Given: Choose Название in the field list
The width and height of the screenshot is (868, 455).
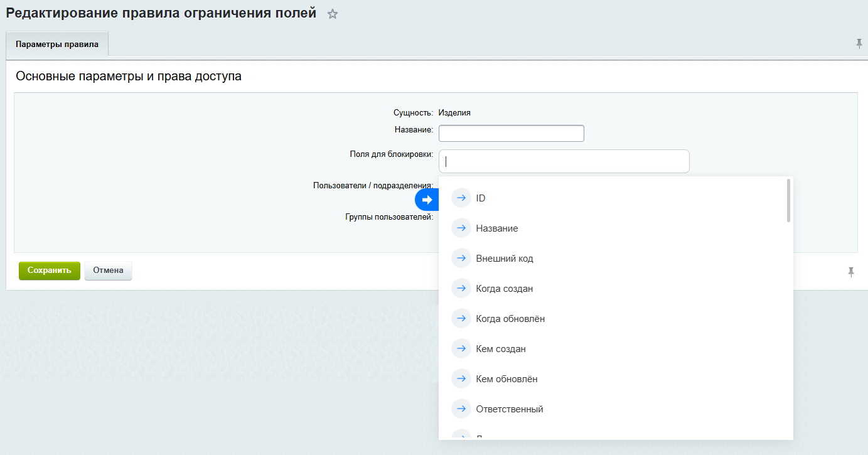Looking at the screenshot, I should pos(614,228).
